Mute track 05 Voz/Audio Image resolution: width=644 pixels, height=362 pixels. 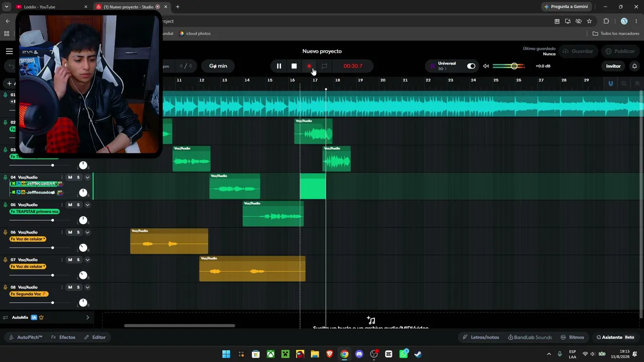[x=70, y=205]
